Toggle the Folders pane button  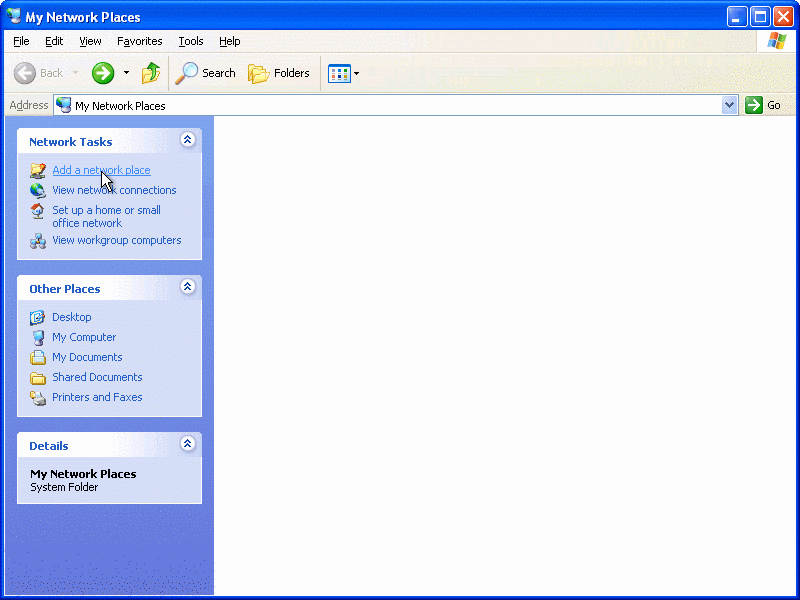(x=279, y=73)
